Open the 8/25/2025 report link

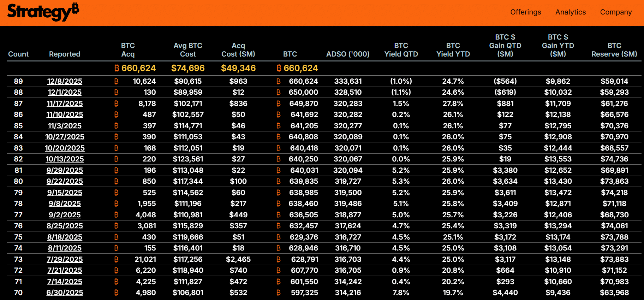tap(65, 226)
